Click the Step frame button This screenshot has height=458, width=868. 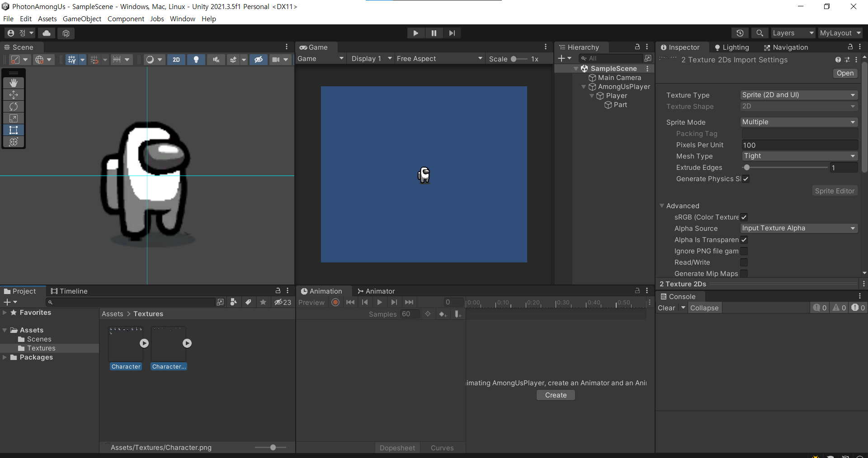pyautogui.click(x=452, y=33)
